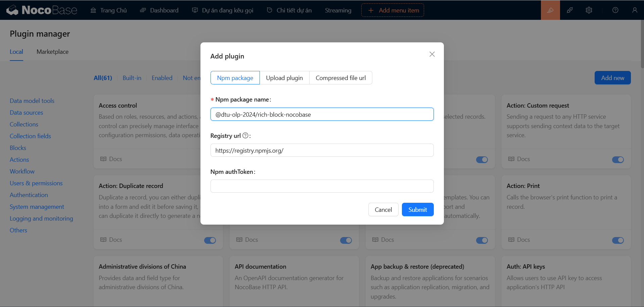Click the Npm authToken field
The height and width of the screenshot is (307, 644).
pos(322,186)
